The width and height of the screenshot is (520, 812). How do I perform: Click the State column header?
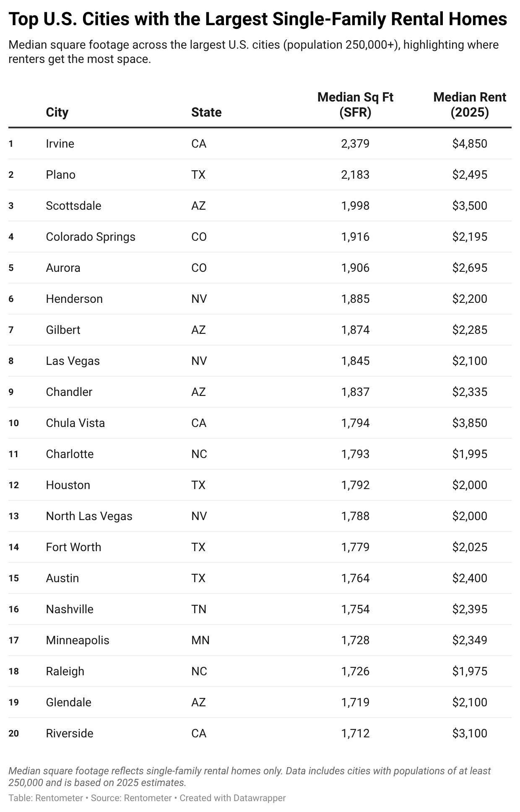coord(206,112)
